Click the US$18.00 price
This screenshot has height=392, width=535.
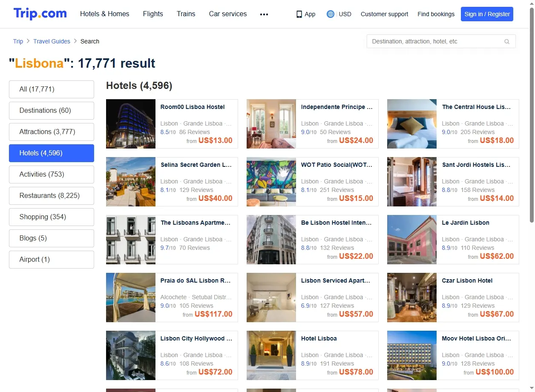[497, 140]
